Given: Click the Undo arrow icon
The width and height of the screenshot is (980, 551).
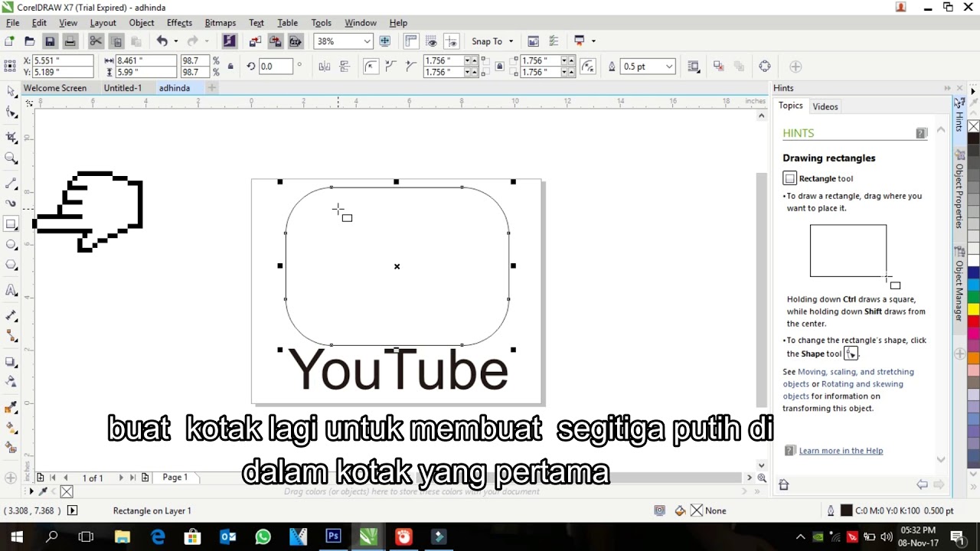Looking at the screenshot, I should [x=162, y=41].
